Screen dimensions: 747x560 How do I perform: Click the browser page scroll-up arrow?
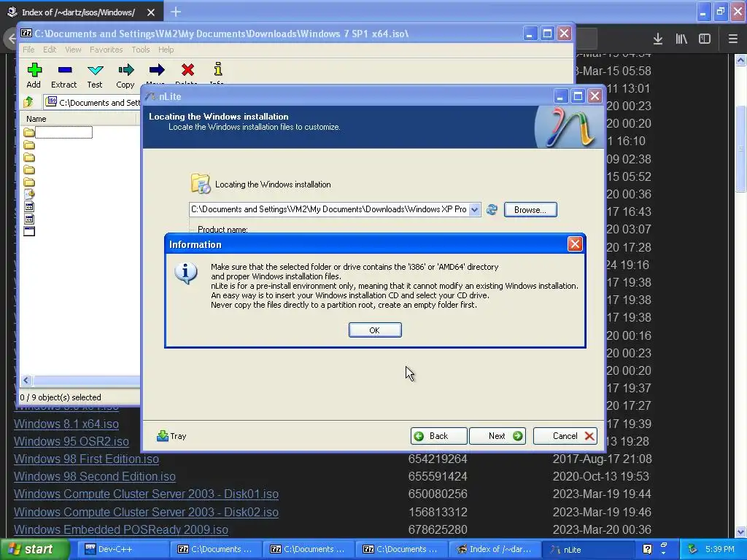click(740, 60)
